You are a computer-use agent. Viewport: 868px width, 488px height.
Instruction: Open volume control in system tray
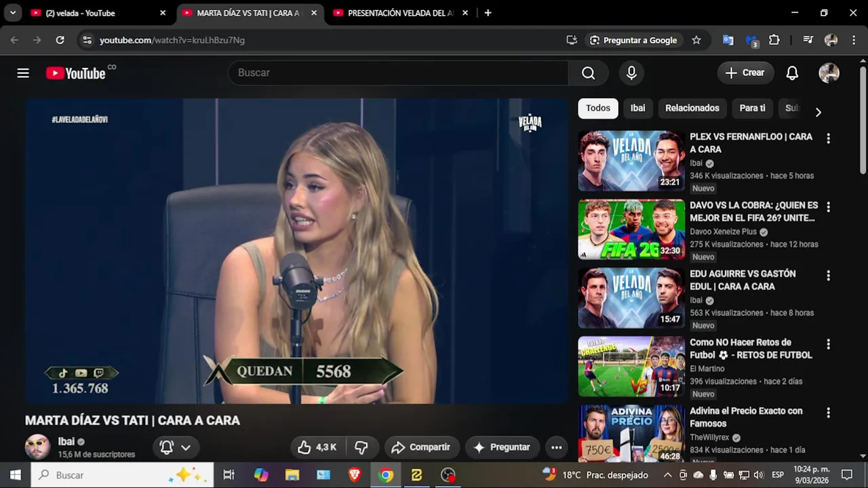coord(758,475)
